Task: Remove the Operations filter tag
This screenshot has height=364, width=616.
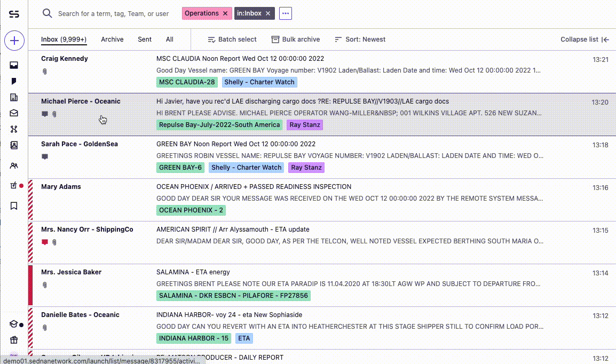Action: pos(225,13)
